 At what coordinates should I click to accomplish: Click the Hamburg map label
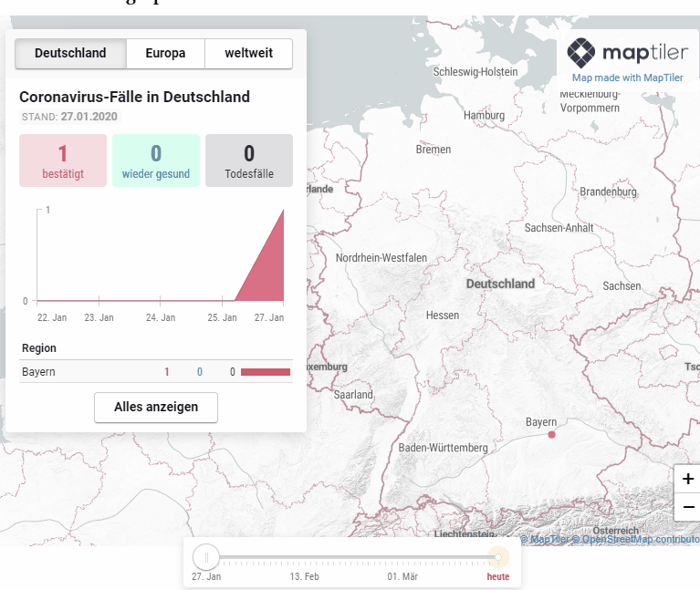(x=484, y=116)
